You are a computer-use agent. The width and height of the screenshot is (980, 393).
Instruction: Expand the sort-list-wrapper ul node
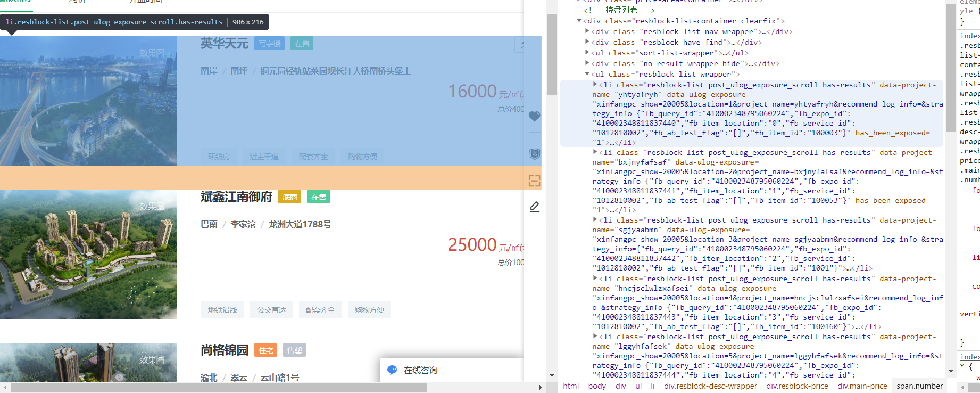587,53
